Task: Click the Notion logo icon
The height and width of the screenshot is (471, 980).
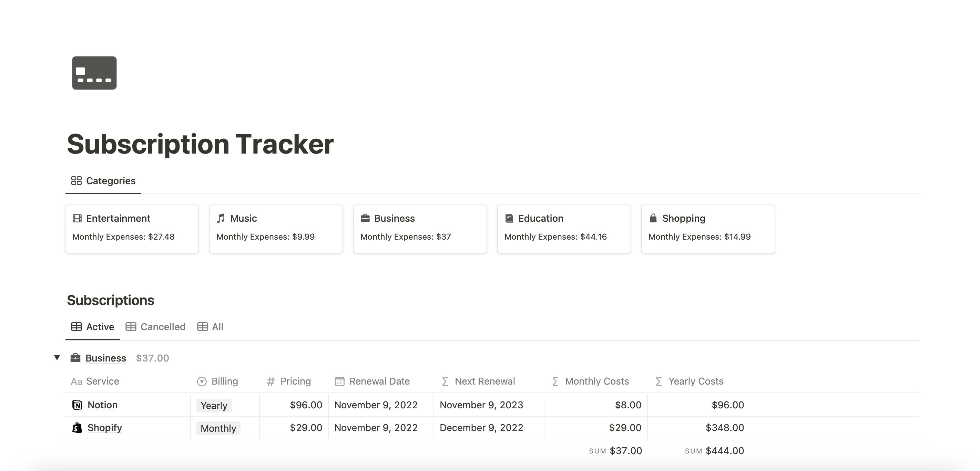Action: [x=77, y=405]
